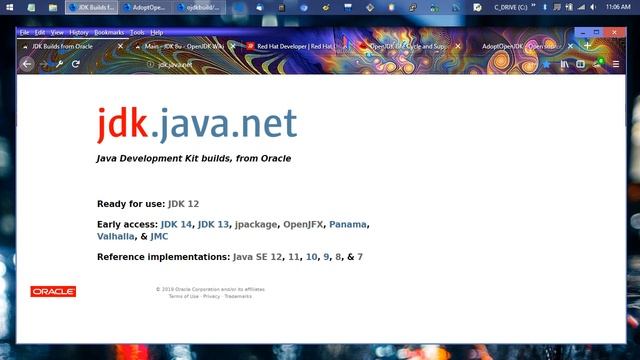
Task: Open C_DRIVE (C:) toolbar in taskbar
Action: coord(511,7)
